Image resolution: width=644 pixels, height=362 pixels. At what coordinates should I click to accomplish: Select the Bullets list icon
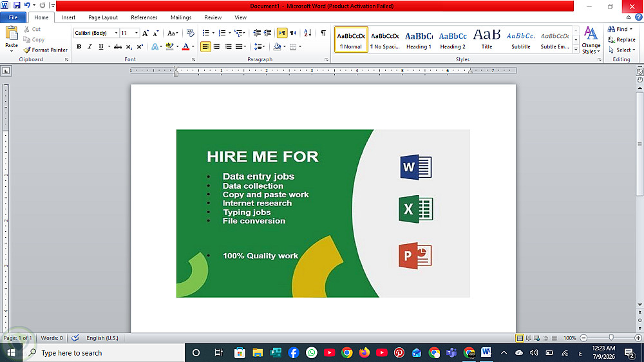point(206,33)
